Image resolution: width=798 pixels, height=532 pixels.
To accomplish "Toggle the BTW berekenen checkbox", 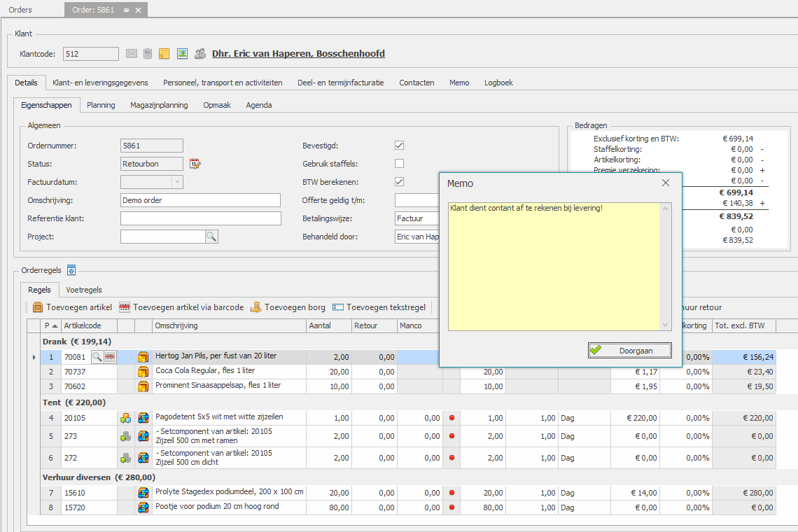I will [399, 182].
